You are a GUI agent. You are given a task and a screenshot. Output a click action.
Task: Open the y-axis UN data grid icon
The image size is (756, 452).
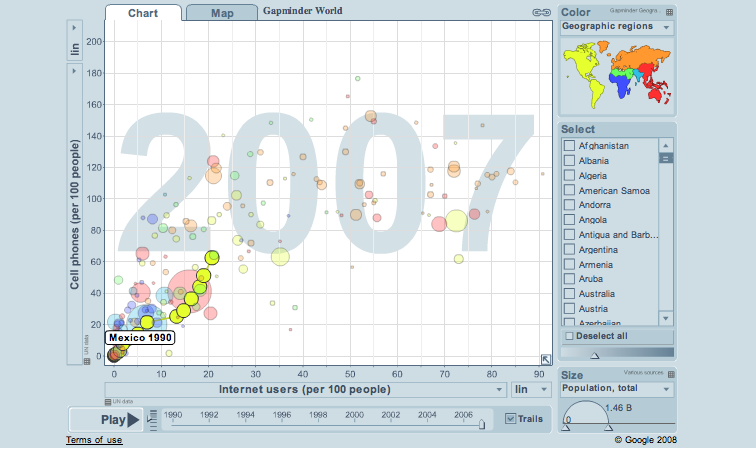(87, 361)
